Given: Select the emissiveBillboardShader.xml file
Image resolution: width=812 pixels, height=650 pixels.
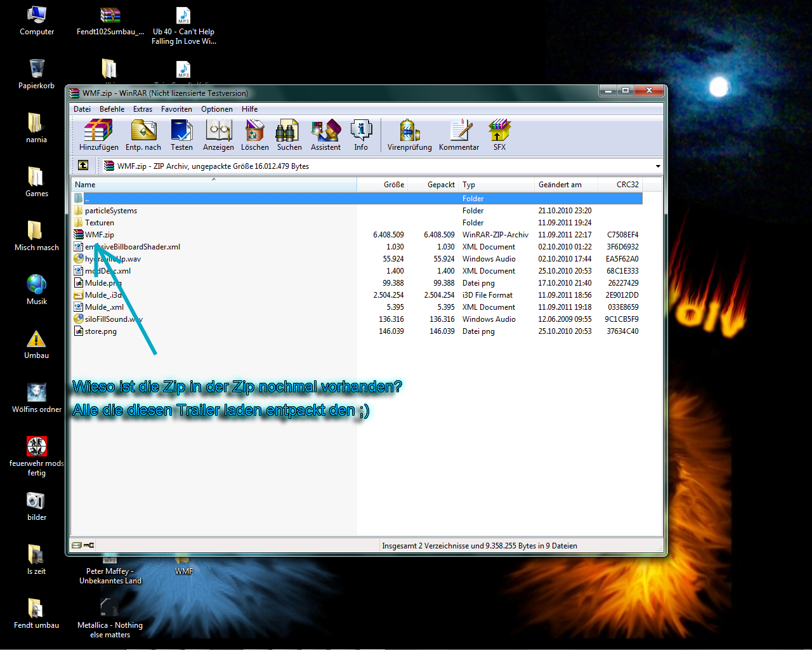Looking at the screenshot, I should pyautogui.click(x=357, y=247).
